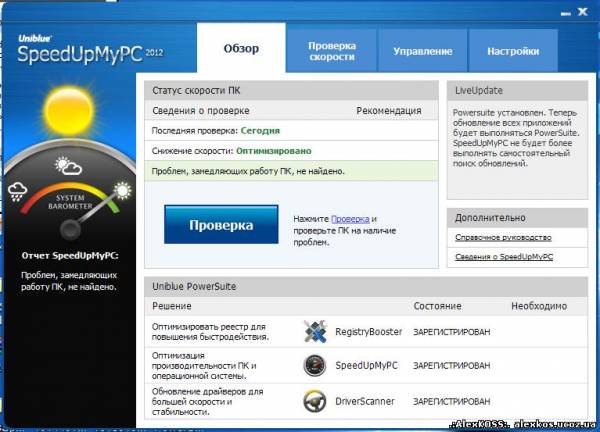Image resolution: width=600 pixels, height=432 pixels.
Task: Click the RegistryBooster wrench icon
Action: pyautogui.click(x=315, y=331)
